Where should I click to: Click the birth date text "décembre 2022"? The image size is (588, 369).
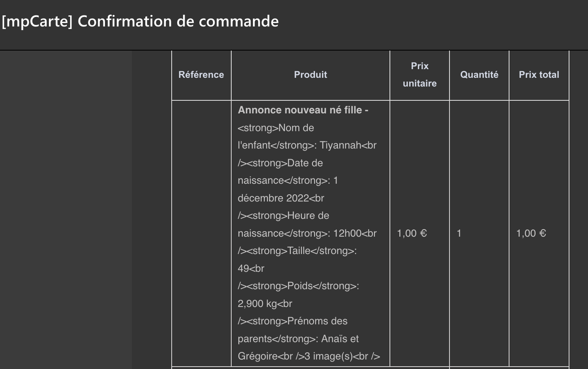273,198
